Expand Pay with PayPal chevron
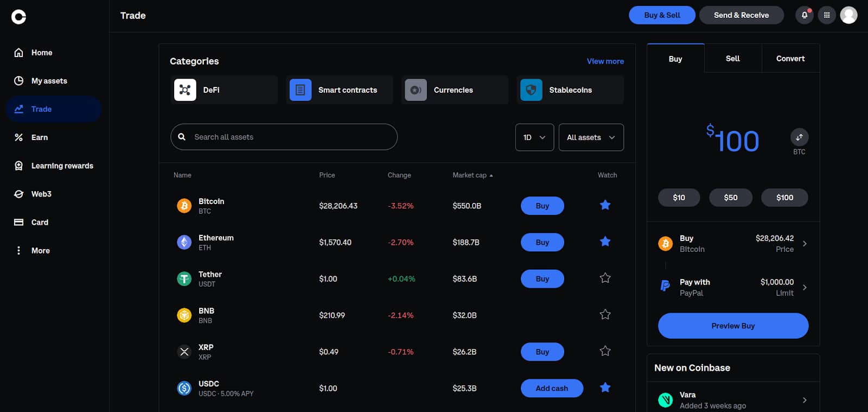The image size is (868, 412). coord(805,287)
